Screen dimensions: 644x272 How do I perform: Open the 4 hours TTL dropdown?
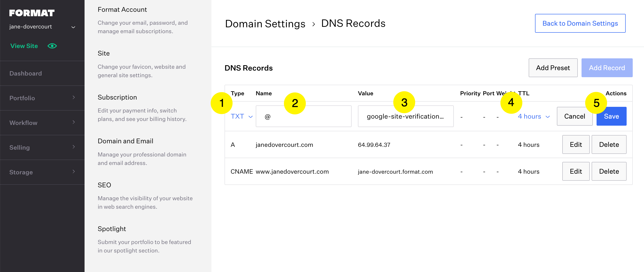[534, 116]
